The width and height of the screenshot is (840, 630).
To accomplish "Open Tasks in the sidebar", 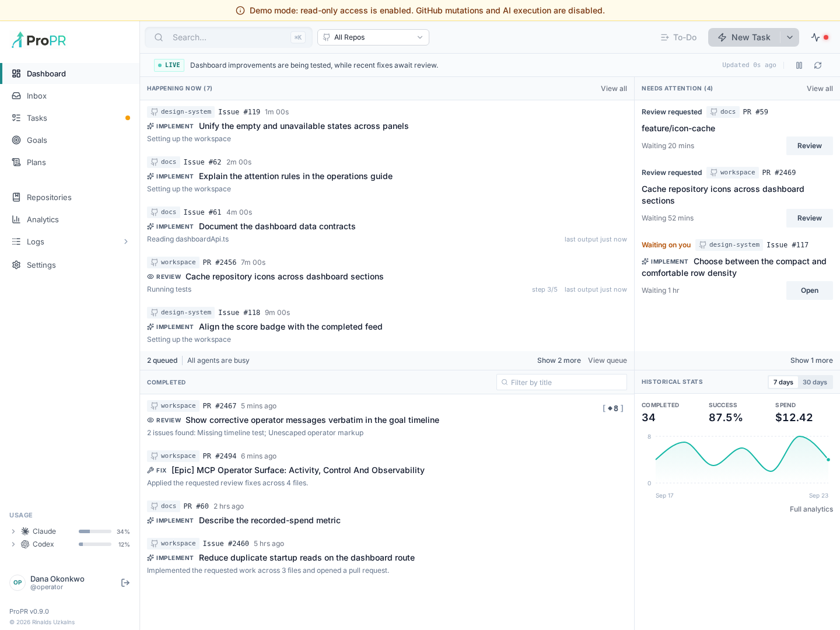I will [x=70, y=118].
